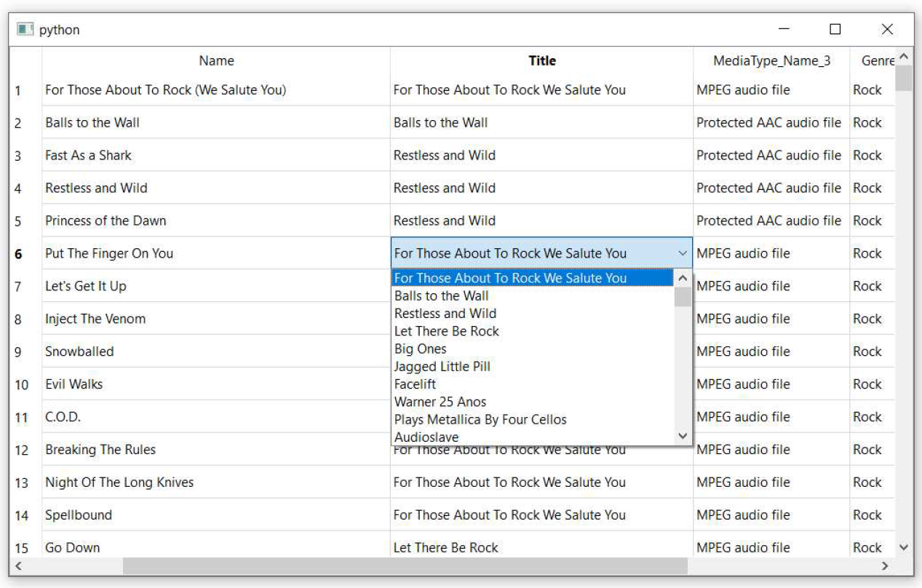The width and height of the screenshot is (922, 588).
Task: Click Title cell in row 1
Action: click(x=541, y=90)
